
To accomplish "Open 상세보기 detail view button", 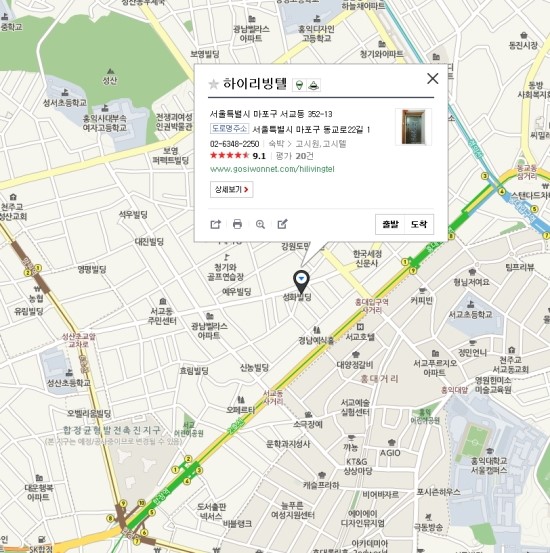I will tap(231, 189).
